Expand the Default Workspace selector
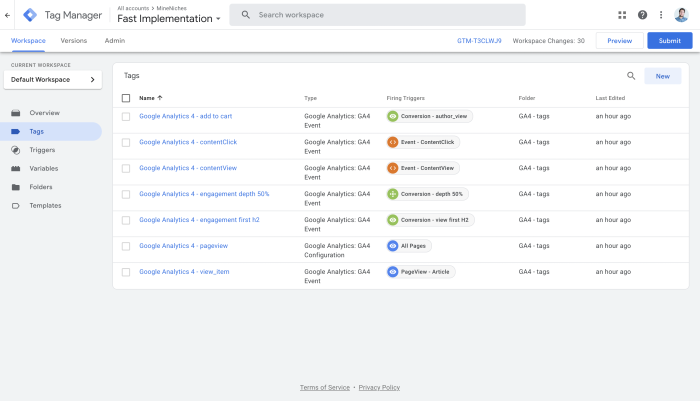Viewport: 700px width, 401px height. point(53,79)
